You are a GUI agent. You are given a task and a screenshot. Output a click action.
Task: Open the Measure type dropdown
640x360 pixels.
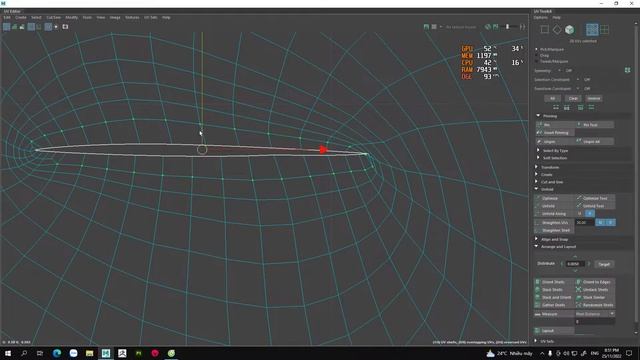tap(595, 314)
